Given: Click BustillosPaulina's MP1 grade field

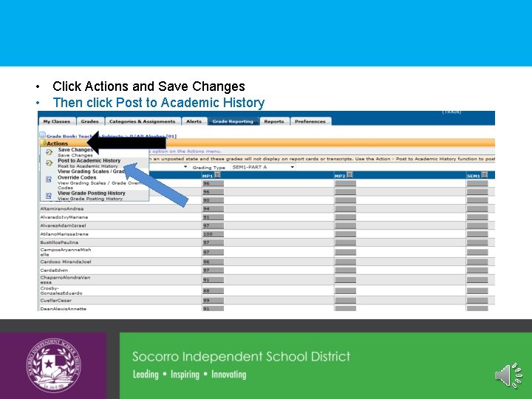Looking at the screenshot, I should 213,242.
